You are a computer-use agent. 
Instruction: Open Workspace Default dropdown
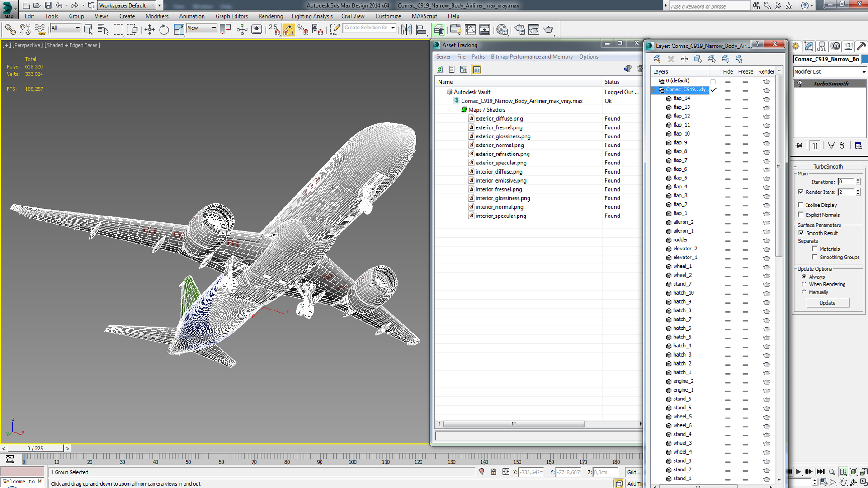127,5
